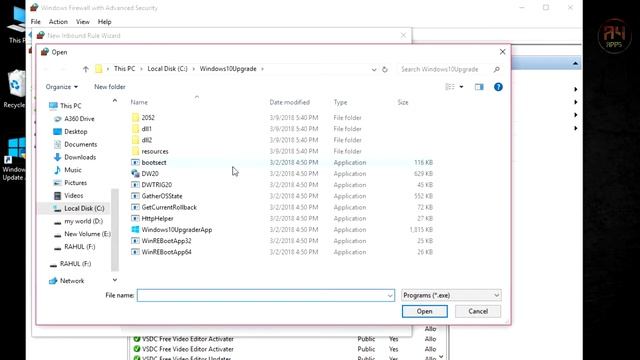
Task: Select the resources folder icon
Action: 136,151
